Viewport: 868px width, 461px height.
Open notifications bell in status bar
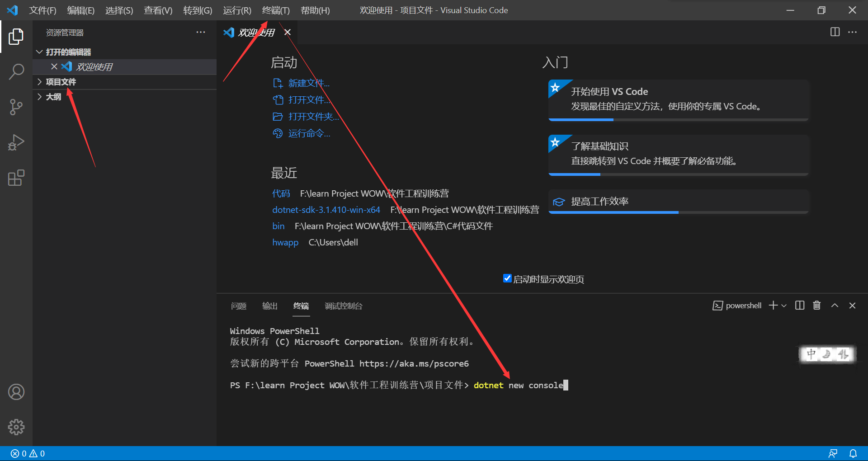(x=853, y=453)
